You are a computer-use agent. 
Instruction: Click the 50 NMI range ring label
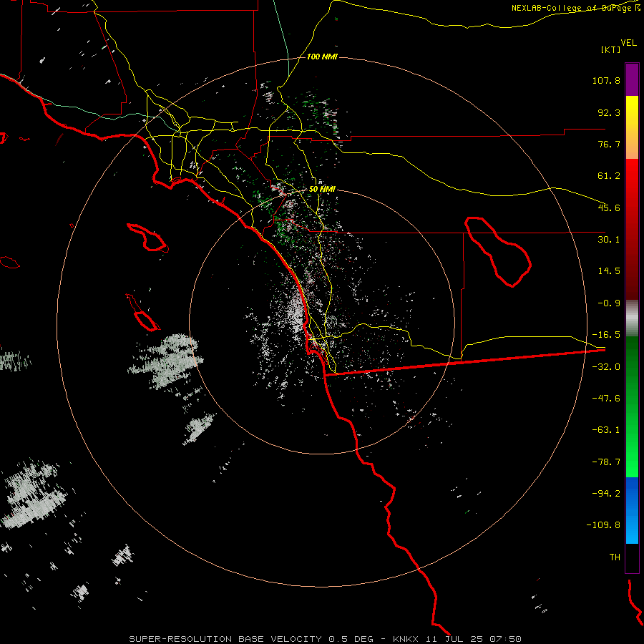click(x=322, y=190)
